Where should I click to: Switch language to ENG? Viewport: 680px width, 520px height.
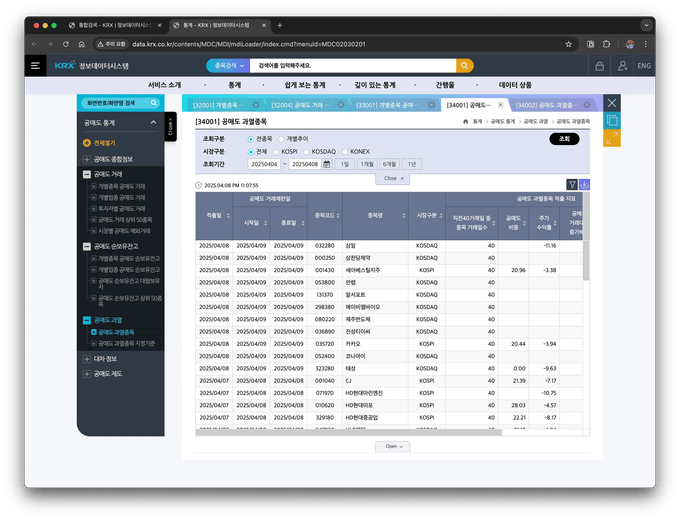[644, 66]
